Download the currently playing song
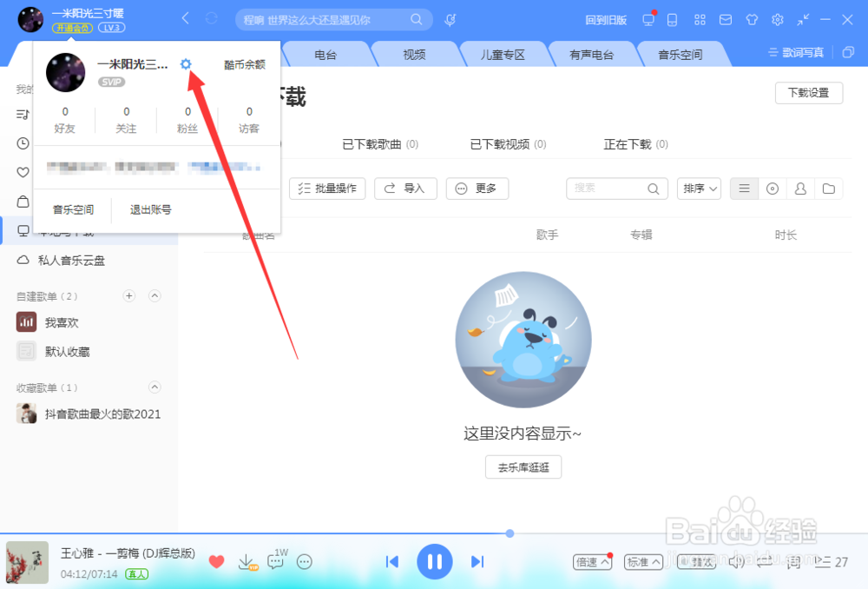The height and width of the screenshot is (589, 868). [x=247, y=562]
